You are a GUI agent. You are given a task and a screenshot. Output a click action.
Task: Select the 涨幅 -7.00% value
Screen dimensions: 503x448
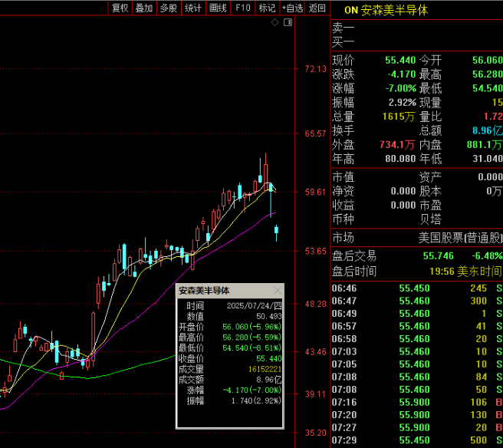pos(401,88)
